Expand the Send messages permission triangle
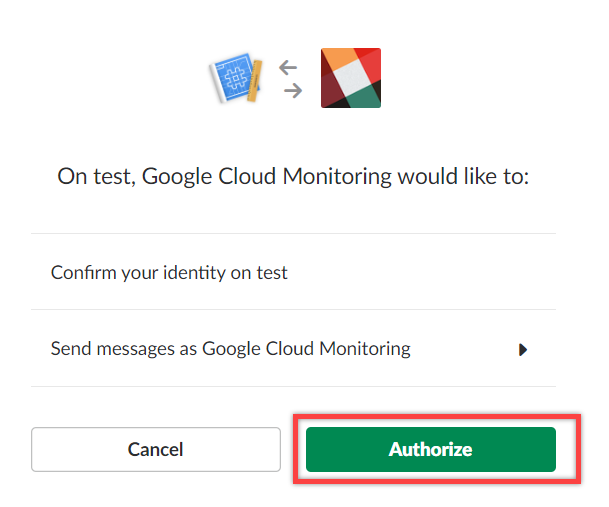 coord(523,350)
